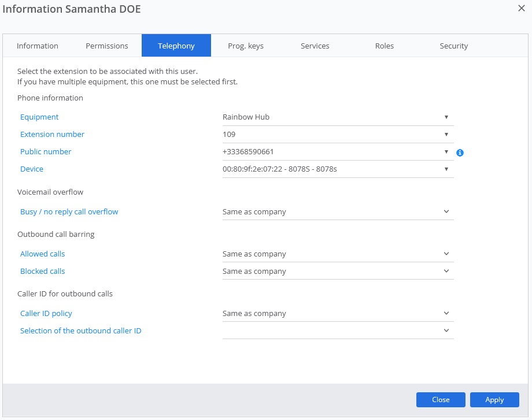532x420 pixels.
Task: Open the Prog. keys tab
Action: point(246,46)
